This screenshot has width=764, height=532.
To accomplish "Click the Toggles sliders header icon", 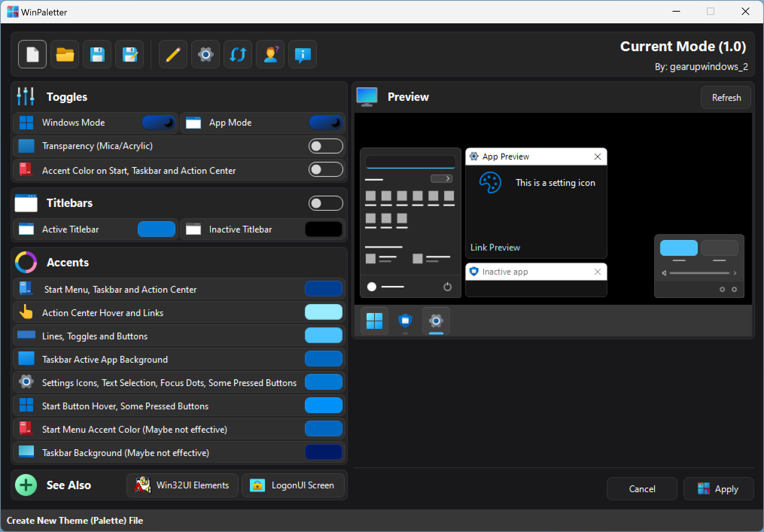I will [x=26, y=97].
